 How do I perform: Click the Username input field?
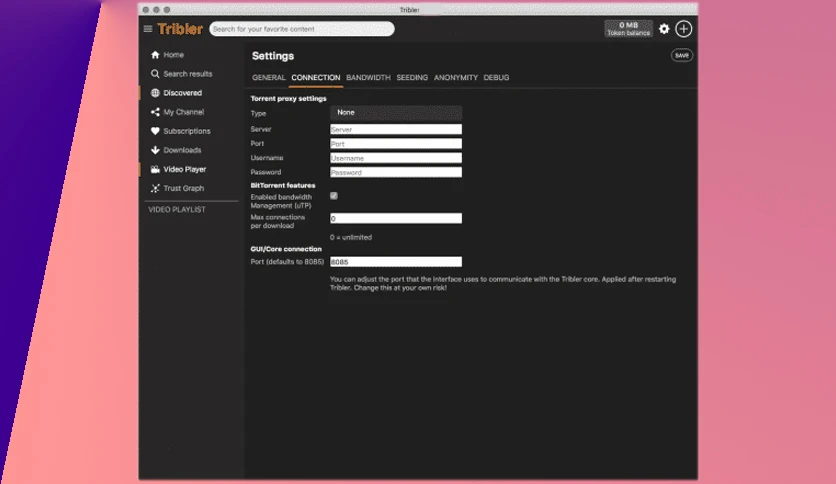click(x=396, y=158)
